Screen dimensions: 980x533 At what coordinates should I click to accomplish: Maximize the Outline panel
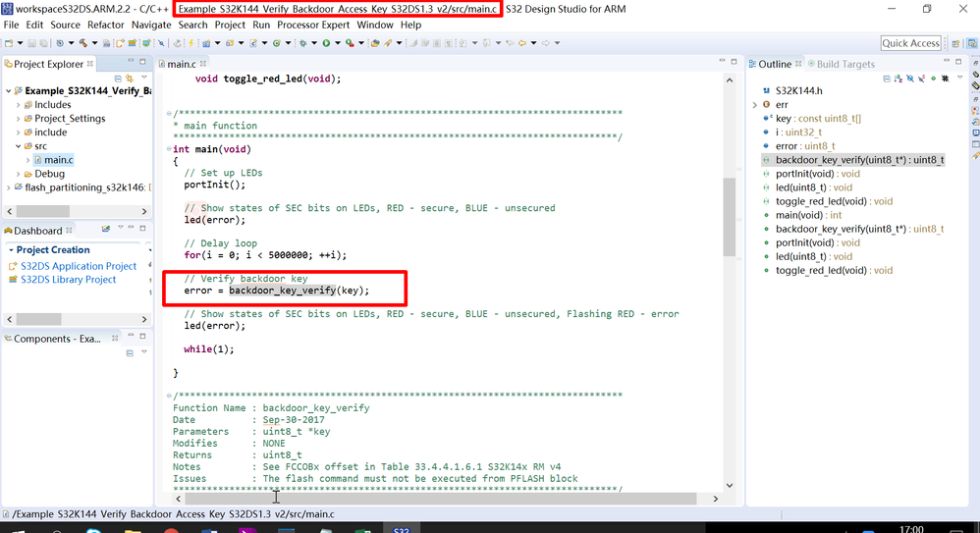[958, 62]
